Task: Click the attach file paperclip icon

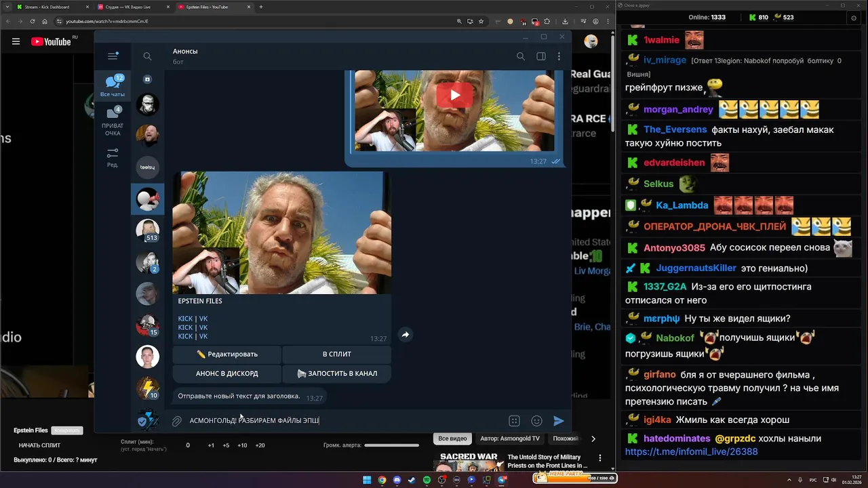Action: (176, 421)
